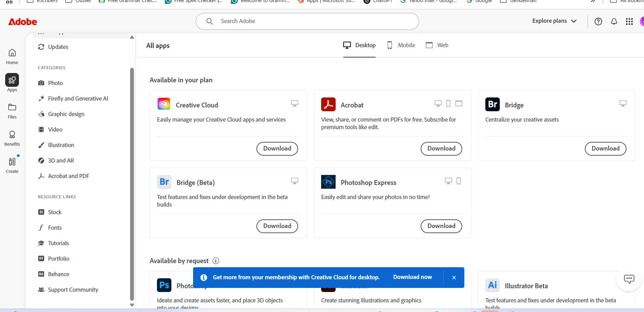
Task: Click the info icon beside Available by request
Action: click(x=216, y=261)
